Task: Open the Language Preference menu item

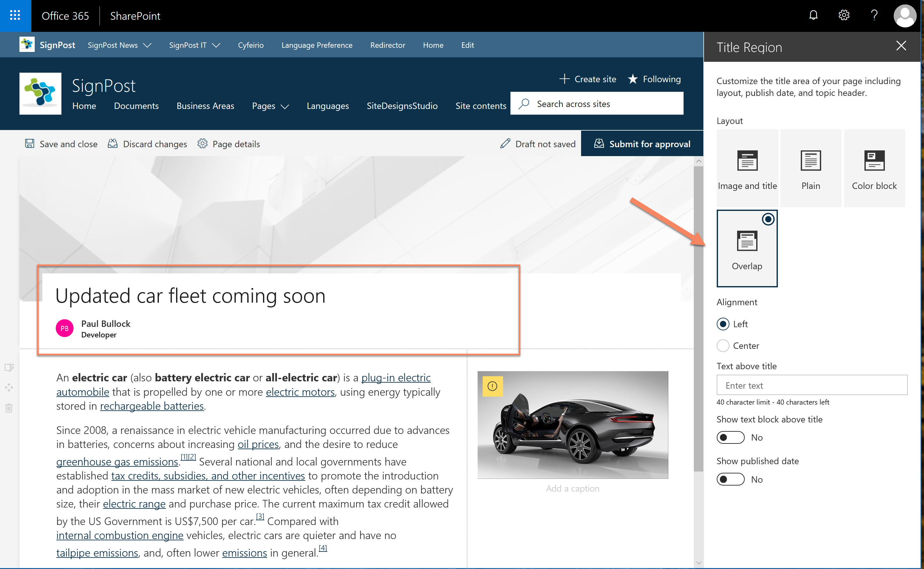Action: (x=316, y=45)
